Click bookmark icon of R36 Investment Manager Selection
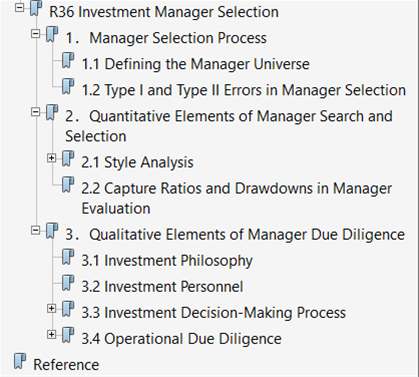The image size is (419, 377). [36, 8]
